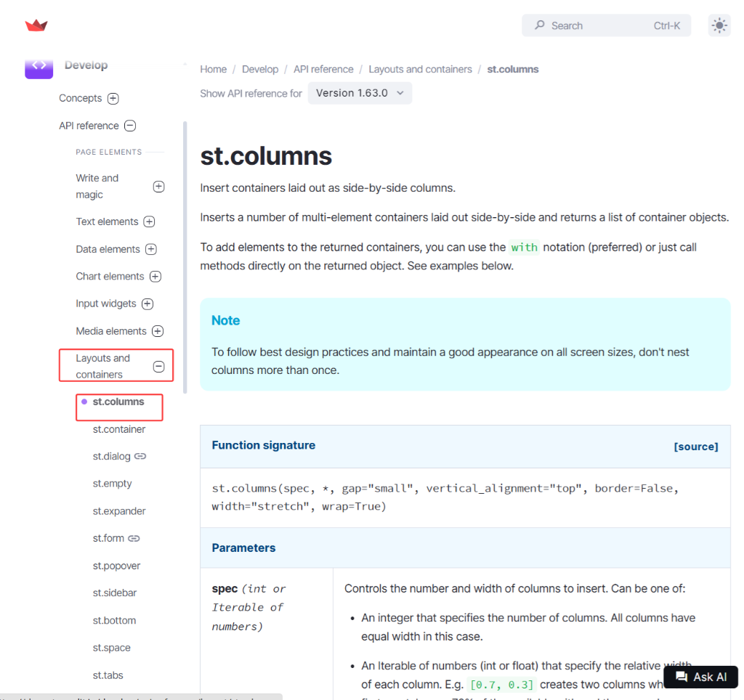Open the Version 1.63.0 dropdown

point(360,93)
